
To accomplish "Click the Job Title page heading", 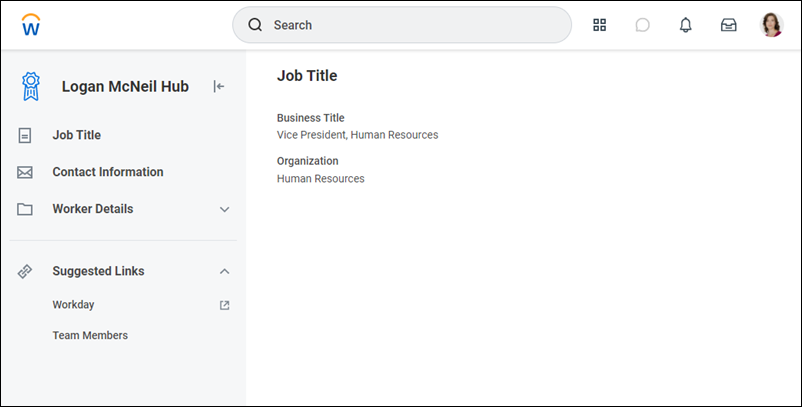I will tap(307, 76).
